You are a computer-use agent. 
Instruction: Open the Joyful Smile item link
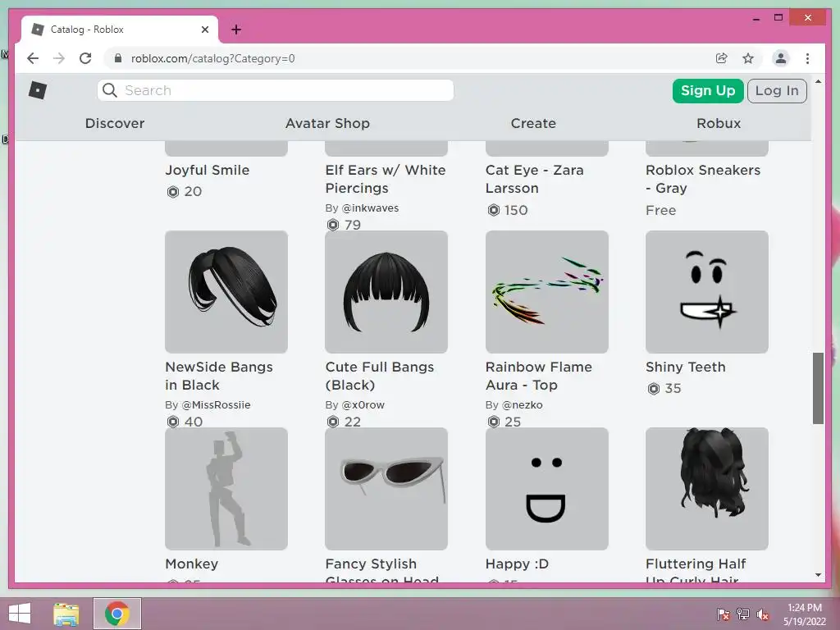click(x=208, y=170)
